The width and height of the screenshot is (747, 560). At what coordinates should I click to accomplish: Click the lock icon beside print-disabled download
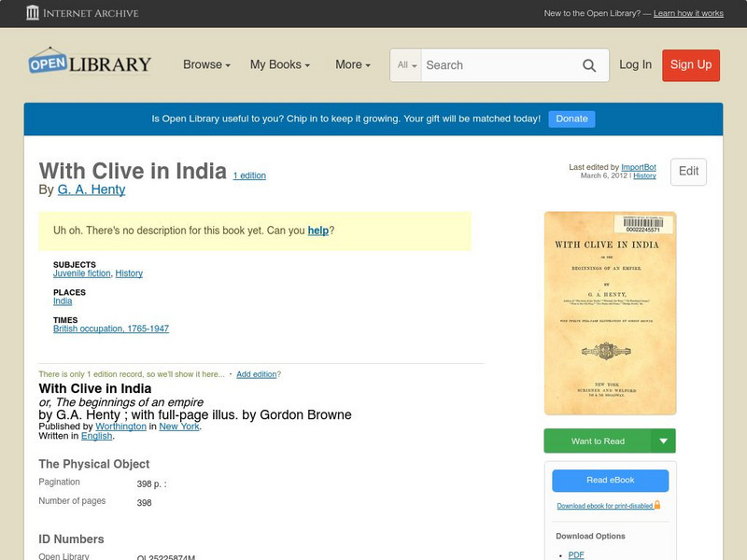tap(657, 505)
